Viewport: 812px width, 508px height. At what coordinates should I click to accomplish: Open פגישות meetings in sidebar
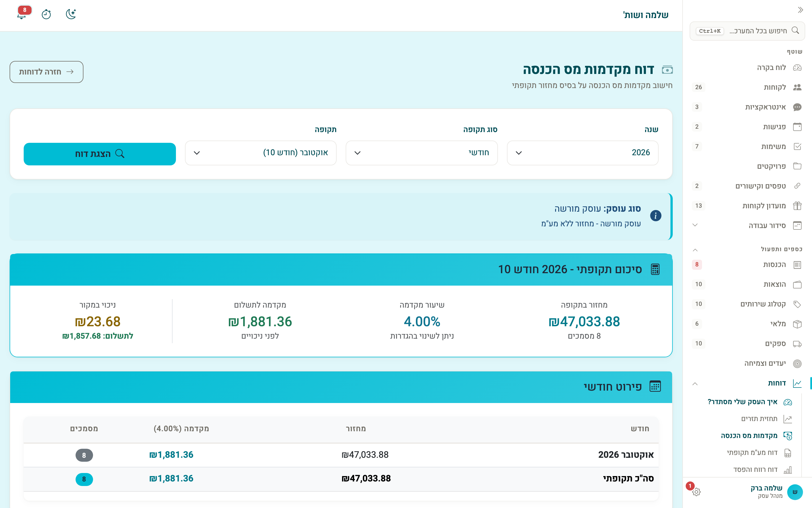click(x=747, y=127)
